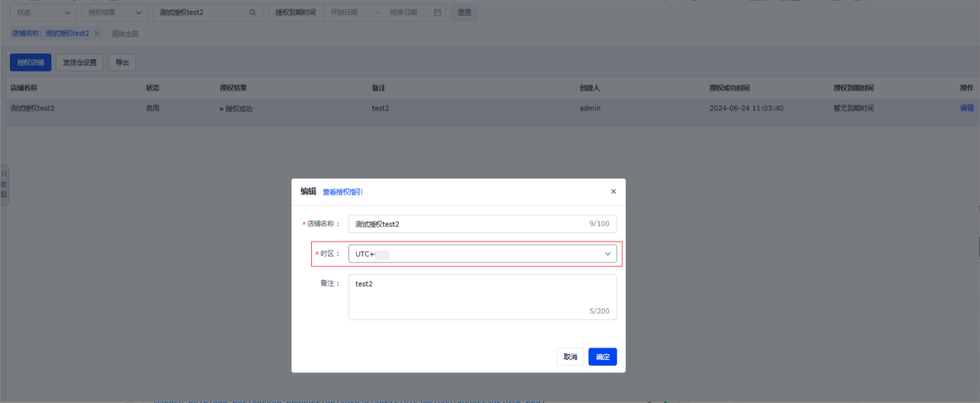980x403 pixels.
Task: Click the 编辑 link in table row
Action: [967, 108]
